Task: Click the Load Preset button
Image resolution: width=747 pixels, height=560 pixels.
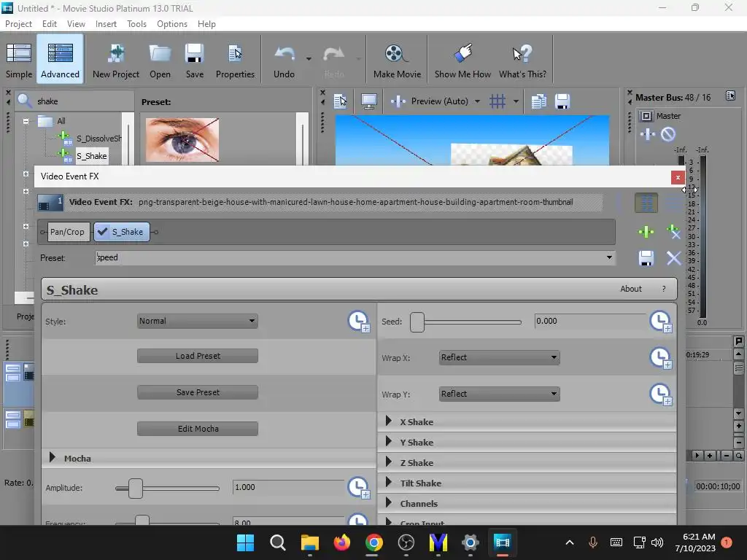Action: pyautogui.click(x=198, y=356)
